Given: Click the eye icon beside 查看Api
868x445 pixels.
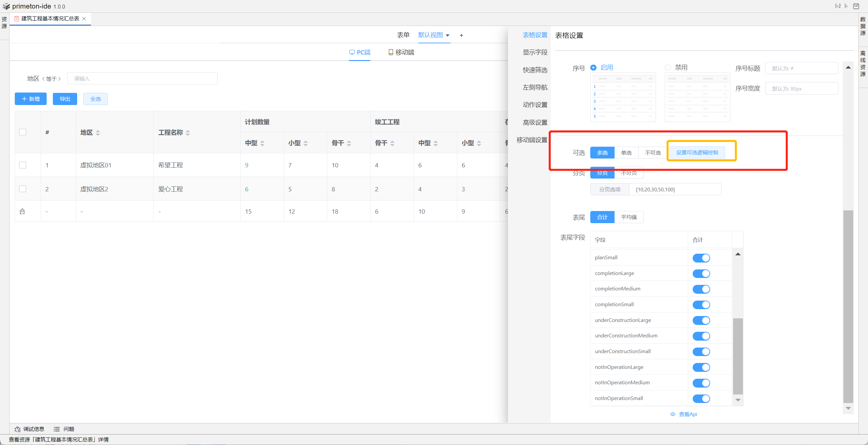Looking at the screenshot, I should pos(673,414).
